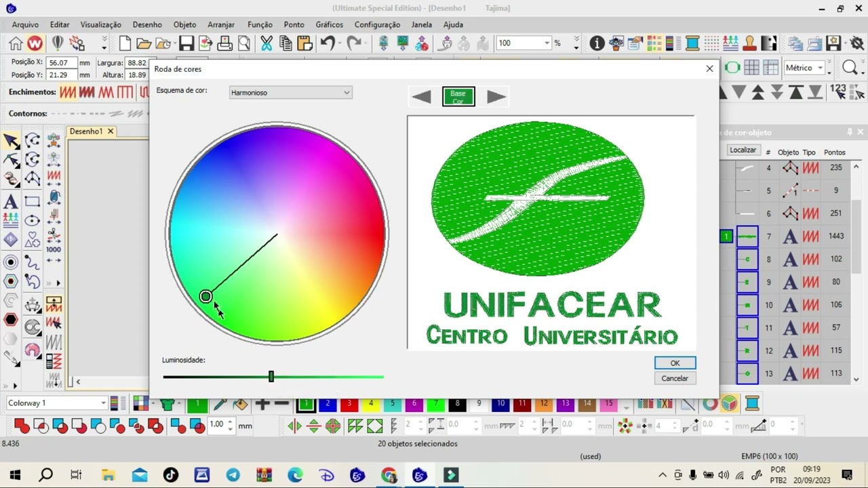
Task: Click the color wheel selection marker
Action: (x=206, y=296)
